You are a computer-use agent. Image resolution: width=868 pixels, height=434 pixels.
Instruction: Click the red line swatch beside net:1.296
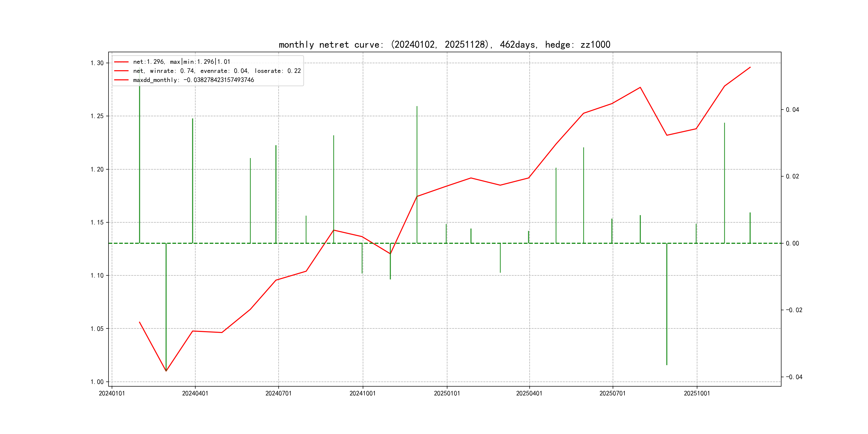(121, 62)
